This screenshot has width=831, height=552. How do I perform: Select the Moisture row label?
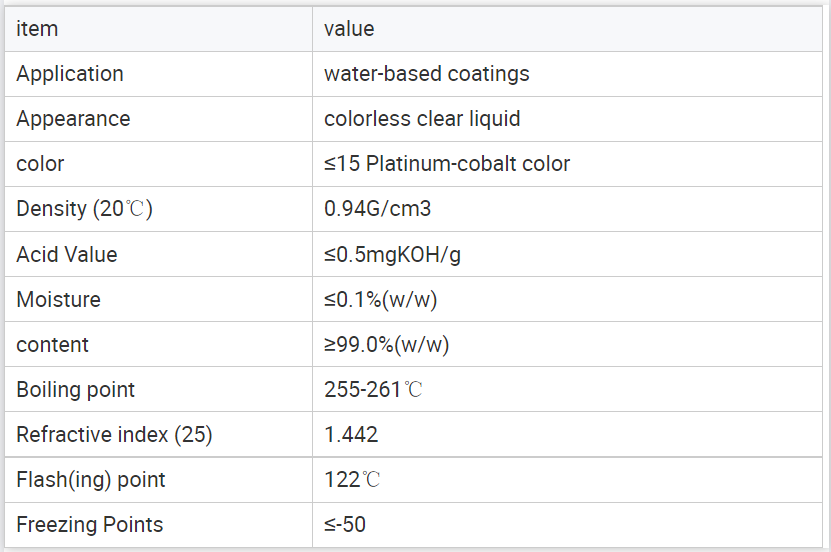(59, 300)
